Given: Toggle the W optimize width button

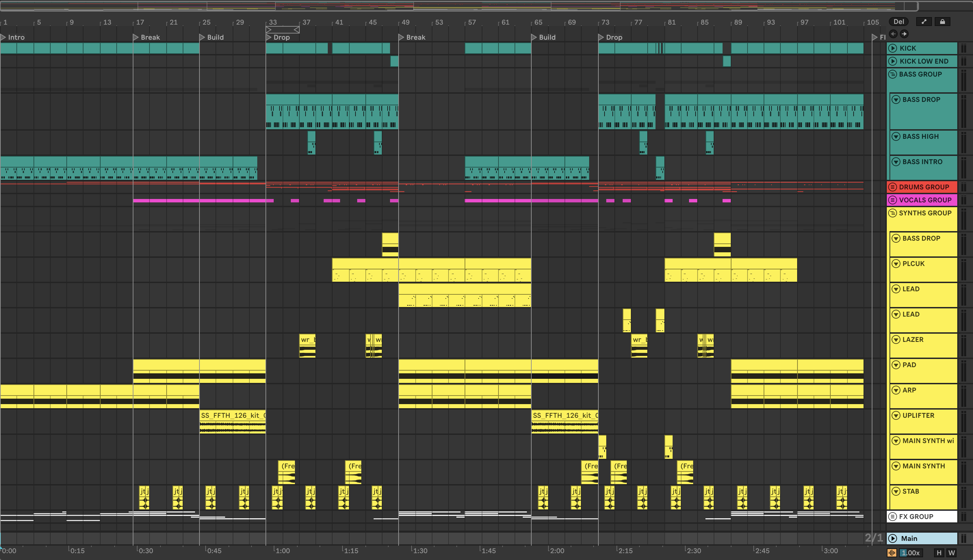Looking at the screenshot, I should [x=952, y=553].
